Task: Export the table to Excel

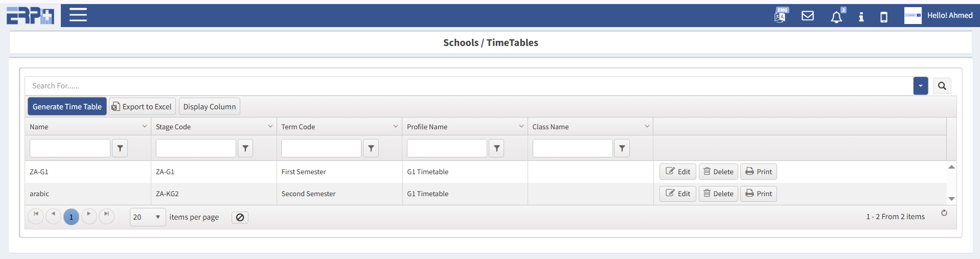Action: [142, 106]
